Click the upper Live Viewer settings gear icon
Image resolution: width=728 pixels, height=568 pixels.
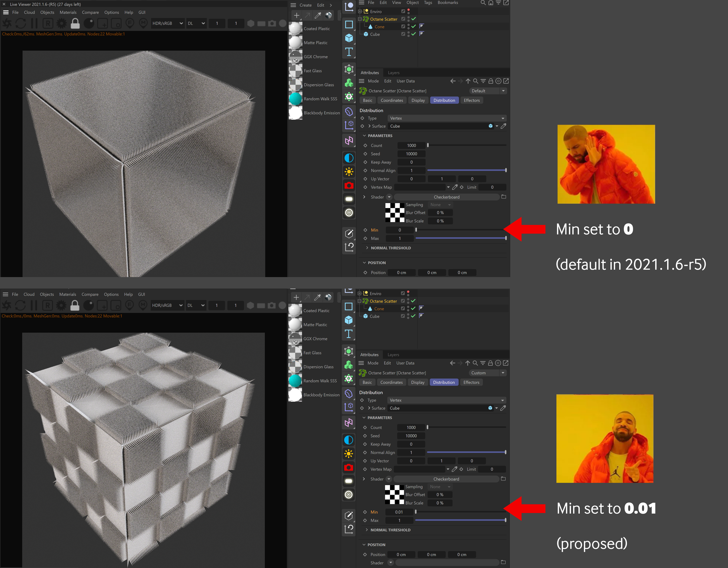(x=62, y=23)
